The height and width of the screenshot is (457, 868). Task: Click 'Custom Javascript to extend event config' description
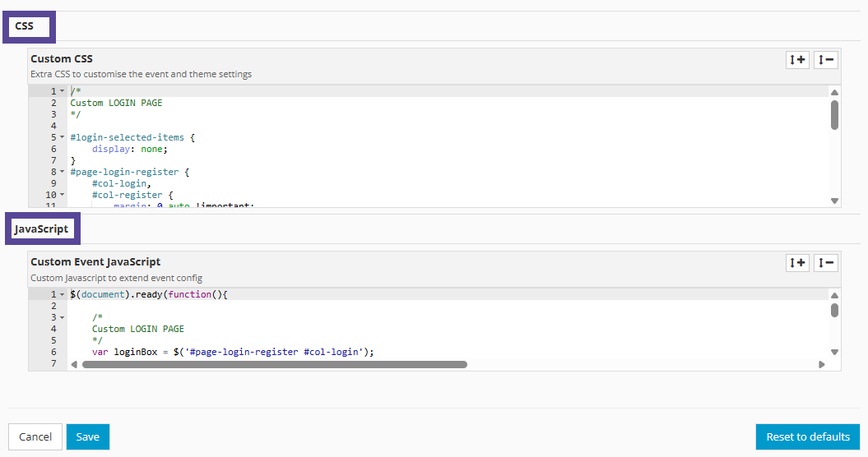click(116, 278)
